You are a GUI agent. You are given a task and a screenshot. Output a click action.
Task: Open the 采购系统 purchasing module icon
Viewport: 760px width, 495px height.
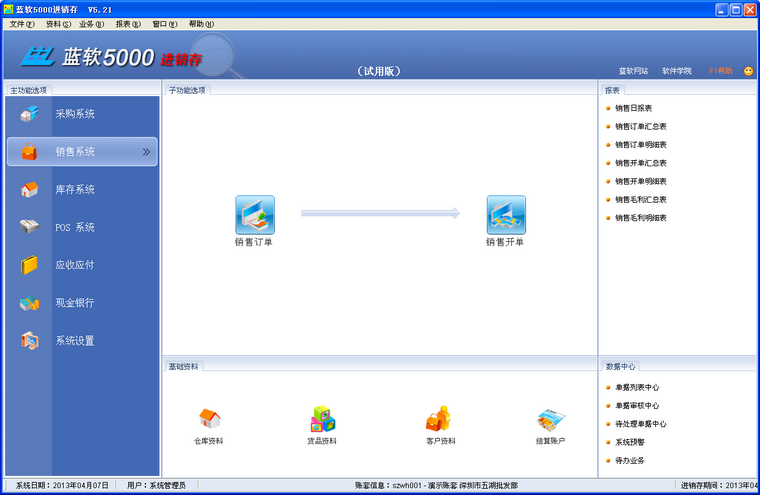pos(29,114)
